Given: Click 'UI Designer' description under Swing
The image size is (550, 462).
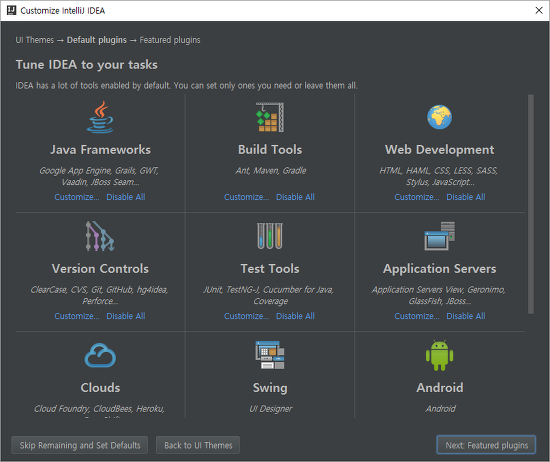Looking at the screenshot, I should [270, 409].
